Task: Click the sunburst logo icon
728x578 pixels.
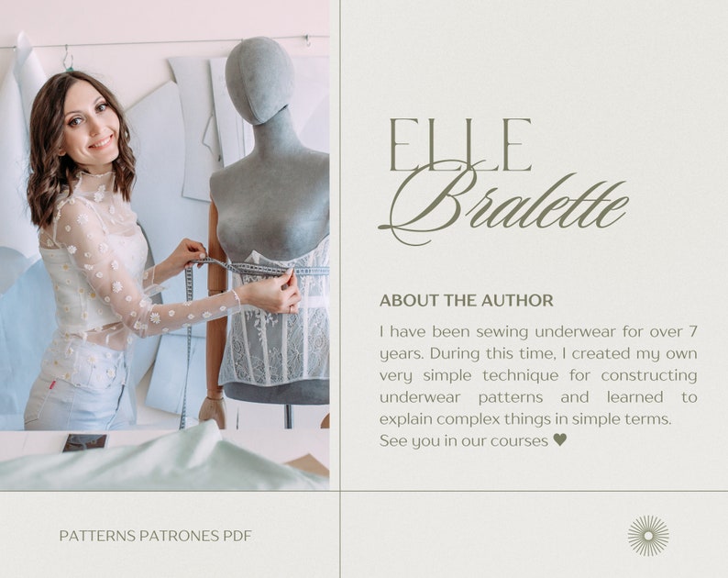Action: pos(648,536)
